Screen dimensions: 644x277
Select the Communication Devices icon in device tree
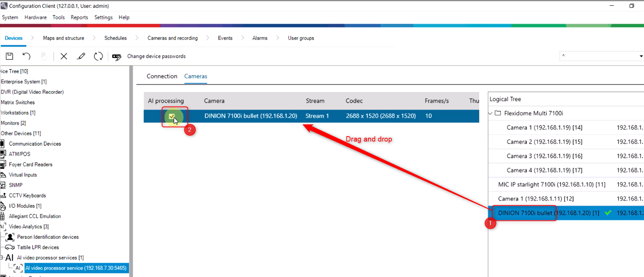[x=2, y=144]
